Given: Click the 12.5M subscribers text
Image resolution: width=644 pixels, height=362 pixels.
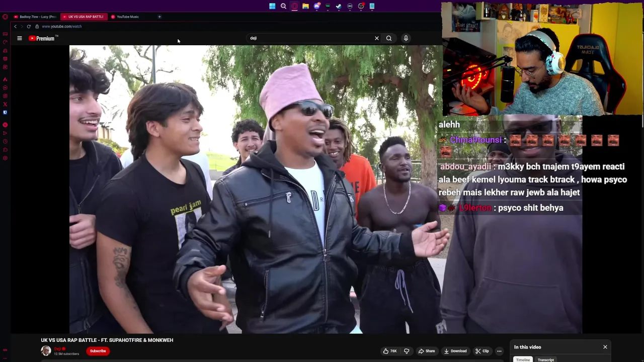Looking at the screenshot, I should [66, 354].
